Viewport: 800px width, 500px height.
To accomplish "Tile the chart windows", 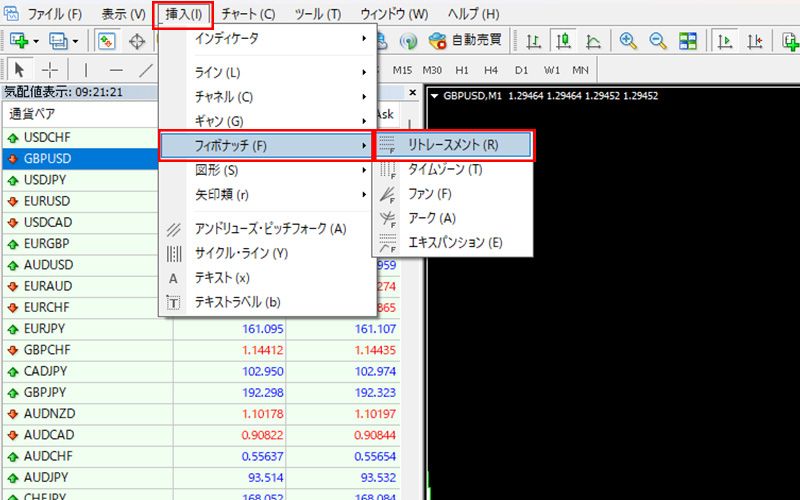I will (x=687, y=41).
